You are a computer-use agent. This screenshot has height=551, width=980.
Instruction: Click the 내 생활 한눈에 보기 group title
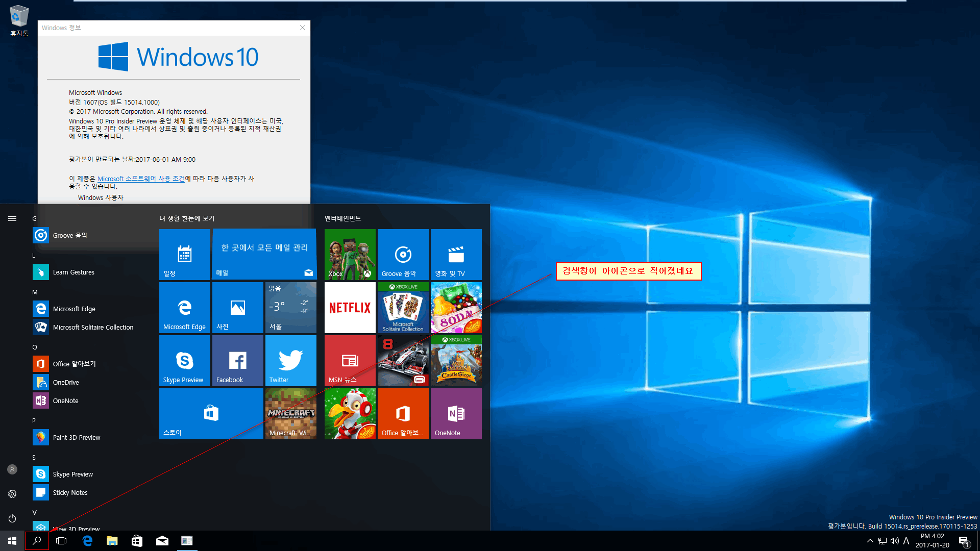pos(187,218)
